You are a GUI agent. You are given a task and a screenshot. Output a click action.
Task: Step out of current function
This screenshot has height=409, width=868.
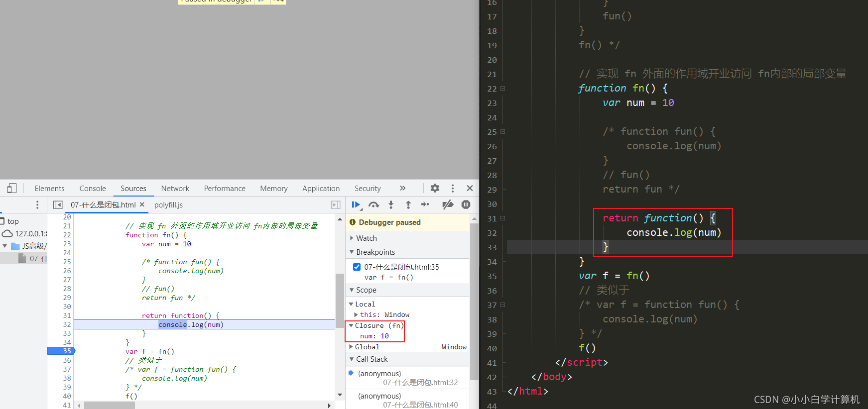click(408, 204)
